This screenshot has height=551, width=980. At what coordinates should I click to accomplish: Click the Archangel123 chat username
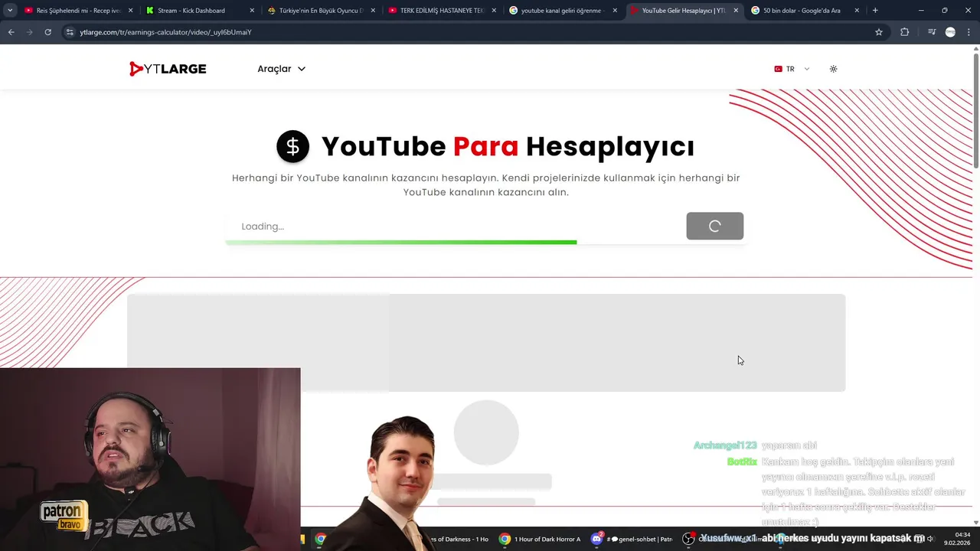[x=725, y=445]
